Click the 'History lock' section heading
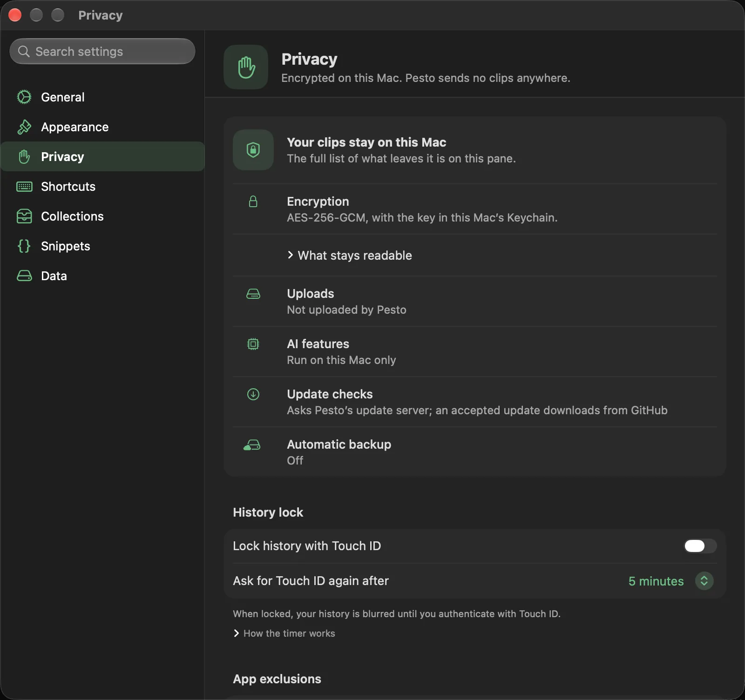745x700 pixels. tap(268, 512)
